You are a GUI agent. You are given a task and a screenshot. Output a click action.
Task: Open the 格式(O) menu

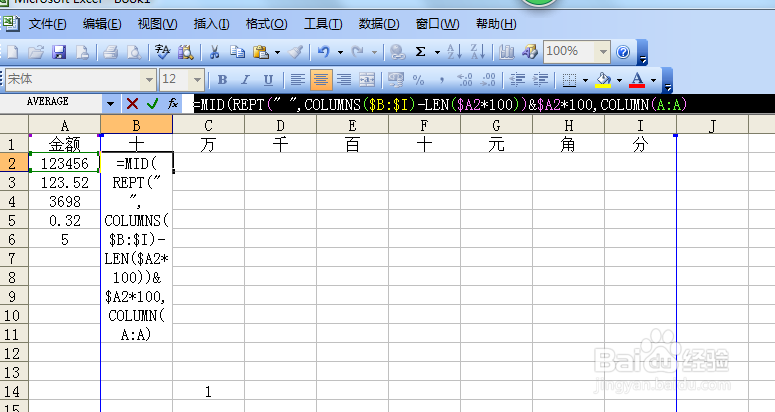(266, 24)
